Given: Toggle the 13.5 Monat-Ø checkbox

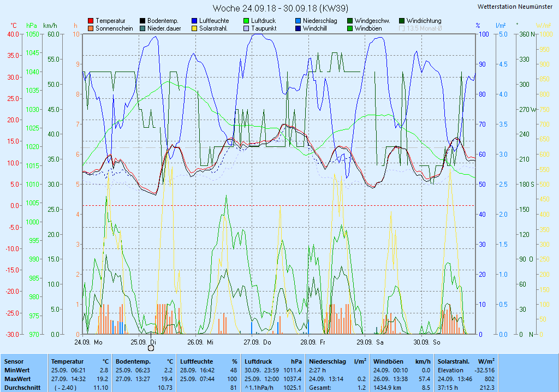Looking at the screenshot, I should 402,28.
